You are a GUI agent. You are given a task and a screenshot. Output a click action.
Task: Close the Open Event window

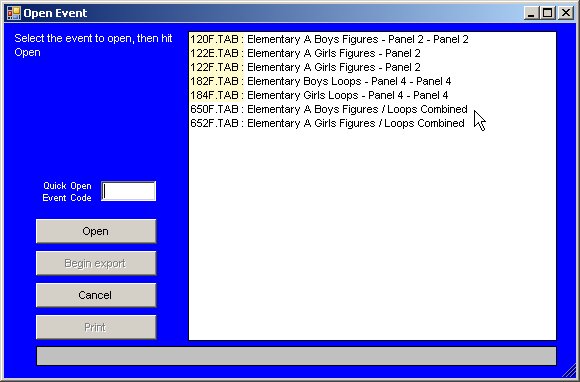pyautogui.click(x=566, y=13)
